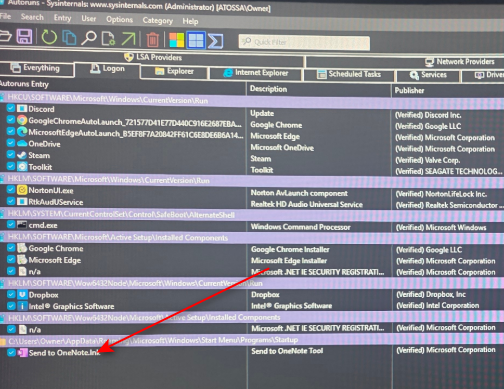504x389 pixels.
Task: Open the Help menu
Action: 190,21
